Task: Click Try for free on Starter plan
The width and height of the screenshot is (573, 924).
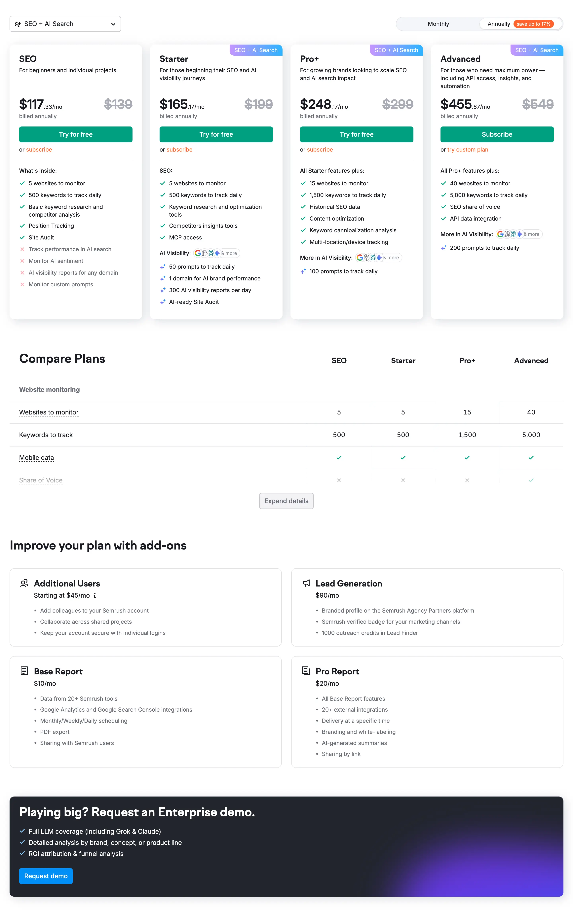Action: click(x=216, y=134)
